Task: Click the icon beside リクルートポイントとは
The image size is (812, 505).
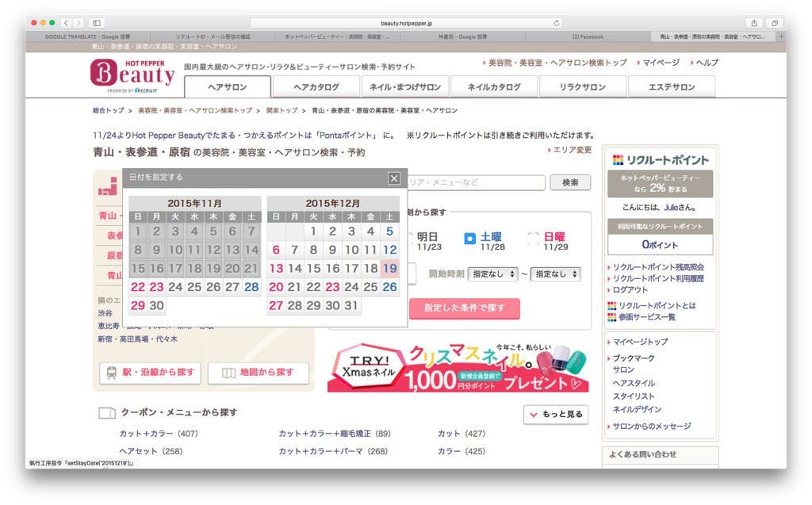Action: coord(611,305)
